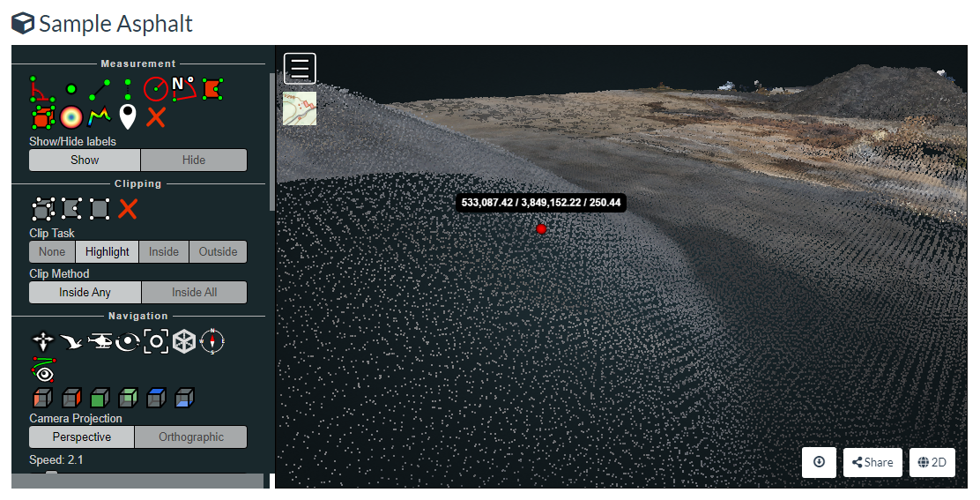The height and width of the screenshot is (500, 980).
Task: Select the polygon clip tool
Action: point(71,209)
